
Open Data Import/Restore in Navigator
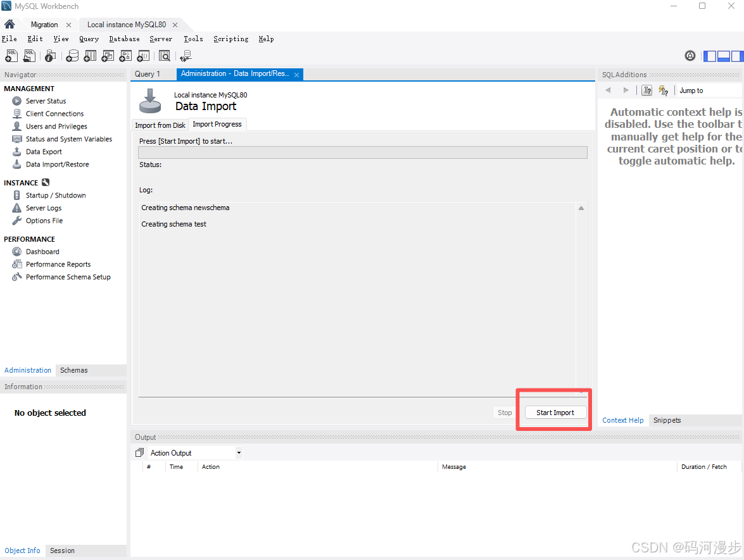pyautogui.click(x=58, y=164)
